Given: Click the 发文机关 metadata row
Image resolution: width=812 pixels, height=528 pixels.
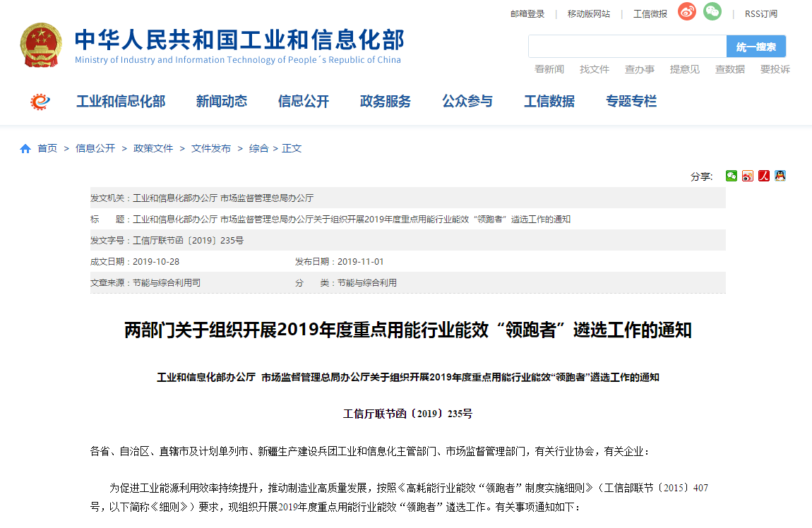Looking at the screenshot, I should point(407,198).
